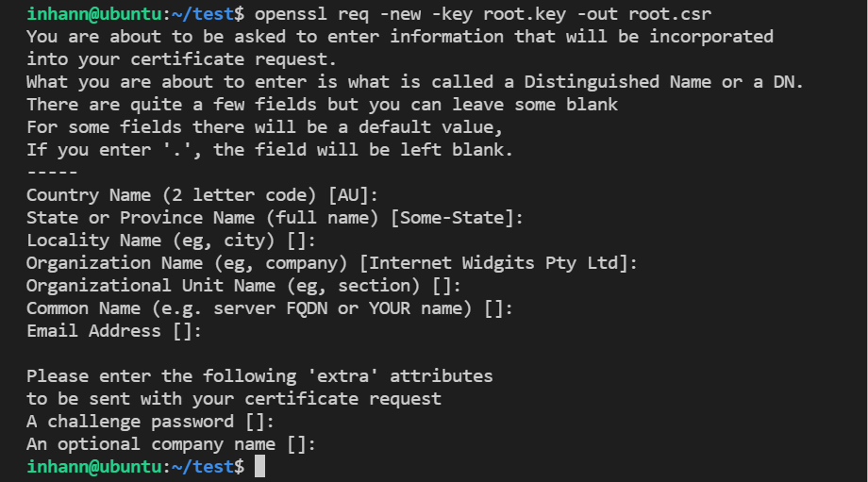Screen dimensions: 868x482
Task: Click the optional company name line
Action: [171, 444]
